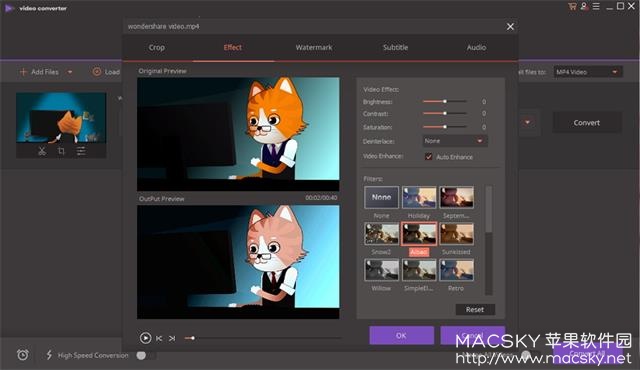Toggle the High Speed Conversion switch

coord(145,355)
